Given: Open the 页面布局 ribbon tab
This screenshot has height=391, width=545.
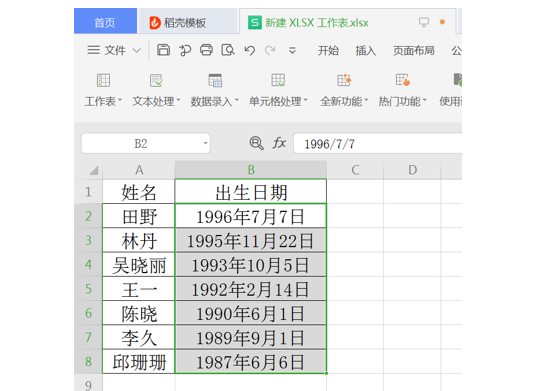Looking at the screenshot, I should [414, 51].
